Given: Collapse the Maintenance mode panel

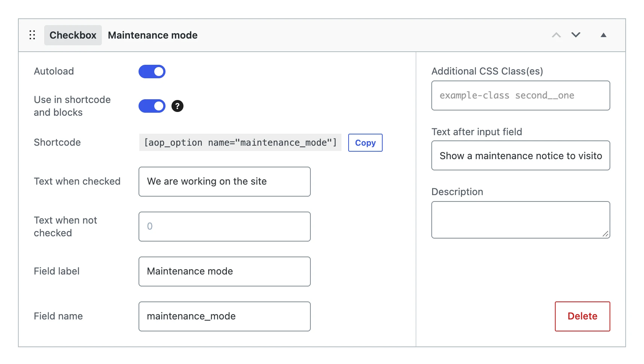Looking at the screenshot, I should click(604, 35).
